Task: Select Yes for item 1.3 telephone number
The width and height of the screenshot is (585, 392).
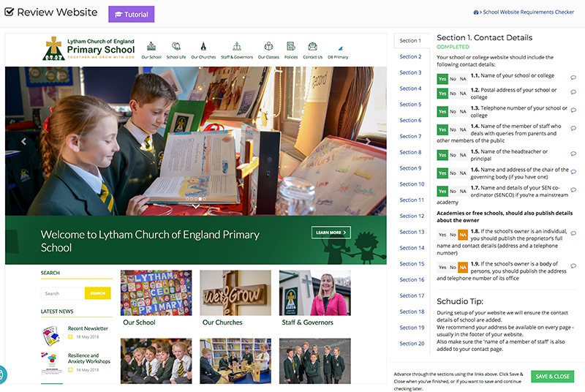Action: pyautogui.click(x=442, y=111)
